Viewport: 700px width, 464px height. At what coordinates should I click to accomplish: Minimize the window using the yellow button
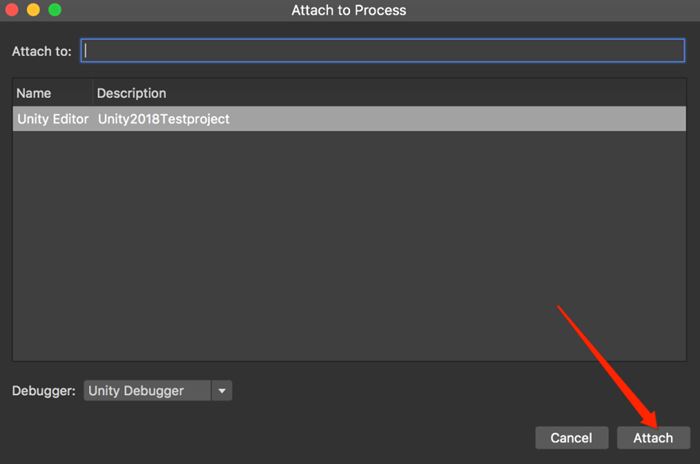click(x=33, y=10)
